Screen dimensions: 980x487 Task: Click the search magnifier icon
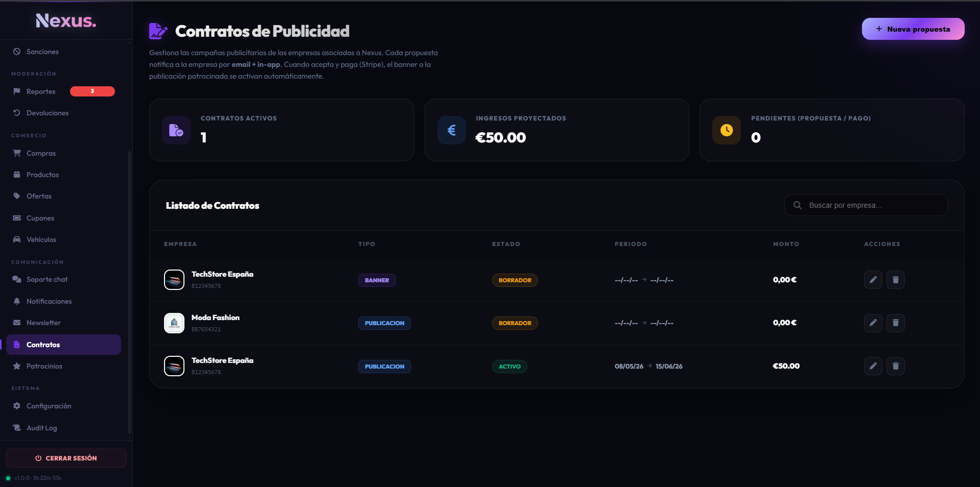tap(798, 205)
